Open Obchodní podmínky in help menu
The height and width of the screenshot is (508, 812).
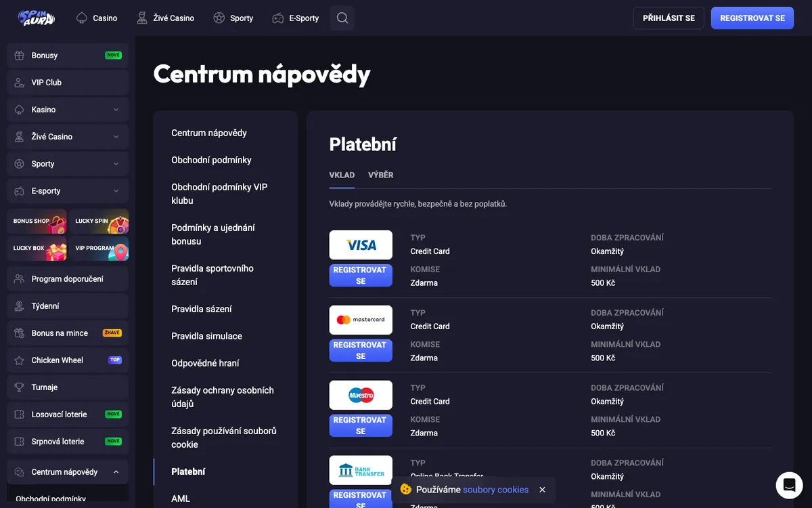tap(211, 160)
